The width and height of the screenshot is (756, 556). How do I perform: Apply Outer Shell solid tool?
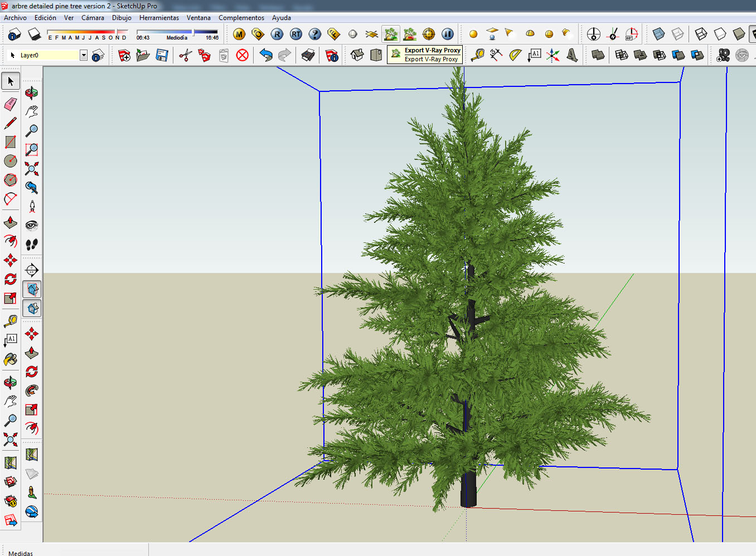tap(598, 55)
